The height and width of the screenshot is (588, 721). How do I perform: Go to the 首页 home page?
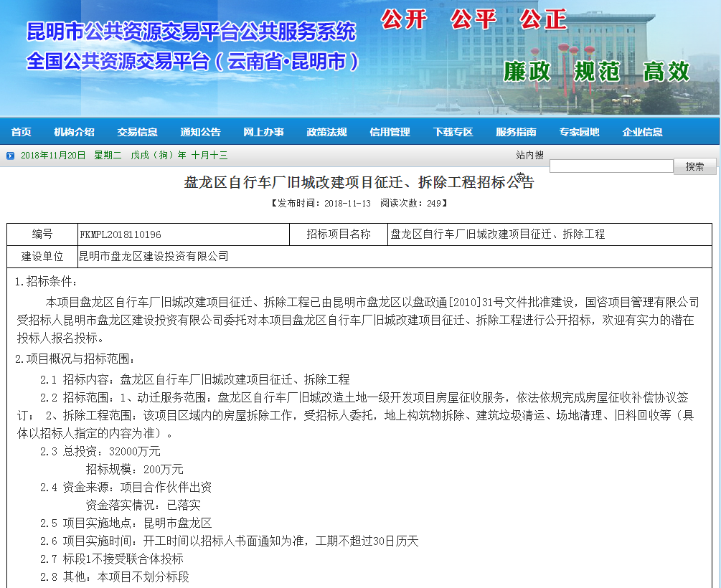pos(22,132)
